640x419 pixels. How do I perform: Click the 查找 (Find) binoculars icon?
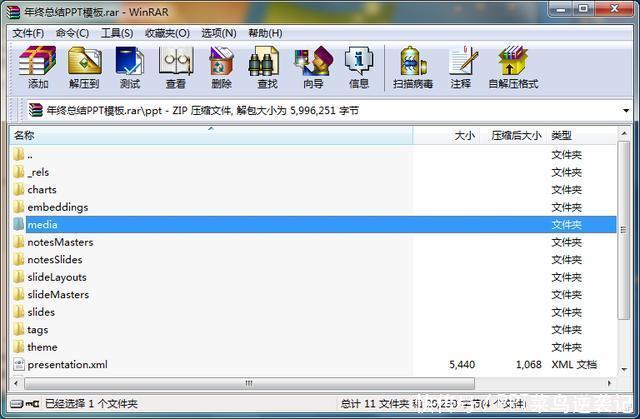tap(264, 61)
